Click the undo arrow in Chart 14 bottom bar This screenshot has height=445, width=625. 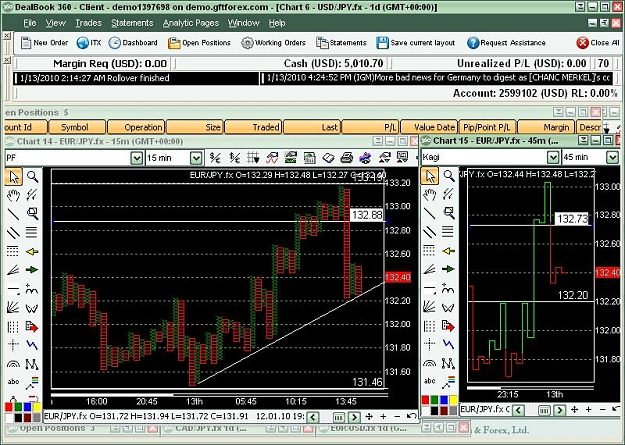click(412, 417)
